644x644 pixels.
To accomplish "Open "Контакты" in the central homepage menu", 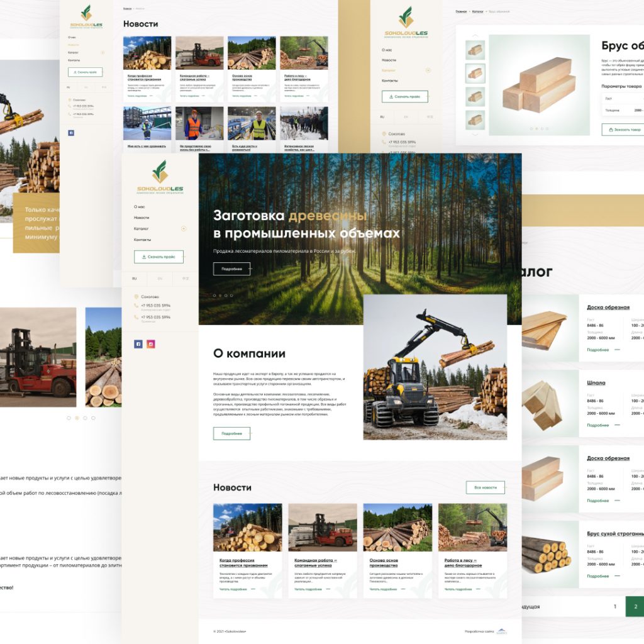I will [x=142, y=240].
